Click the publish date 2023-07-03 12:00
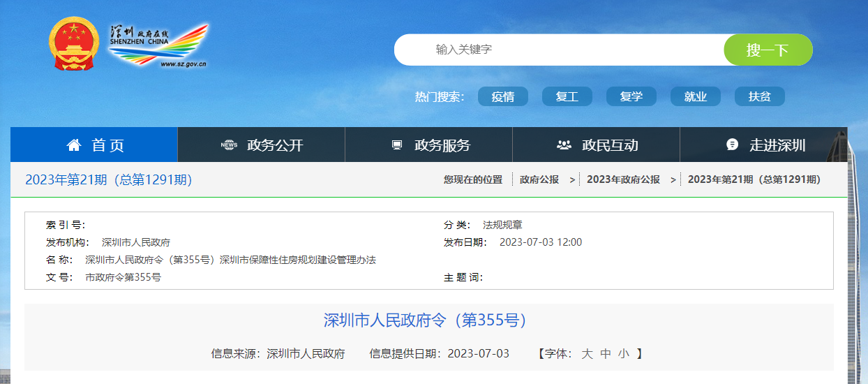The width and height of the screenshot is (868, 384). pyautogui.click(x=541, y=242)
